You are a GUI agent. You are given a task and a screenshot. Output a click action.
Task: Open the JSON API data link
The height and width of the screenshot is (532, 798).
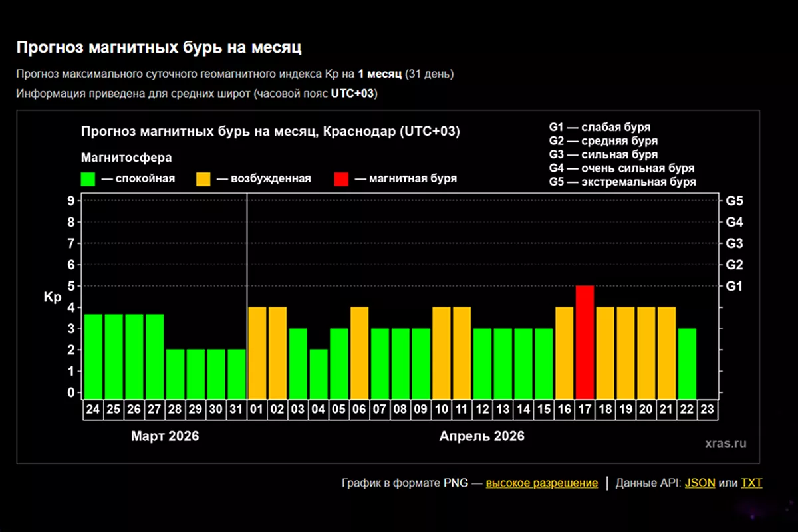pyautogui.click(x=700, y=483)
